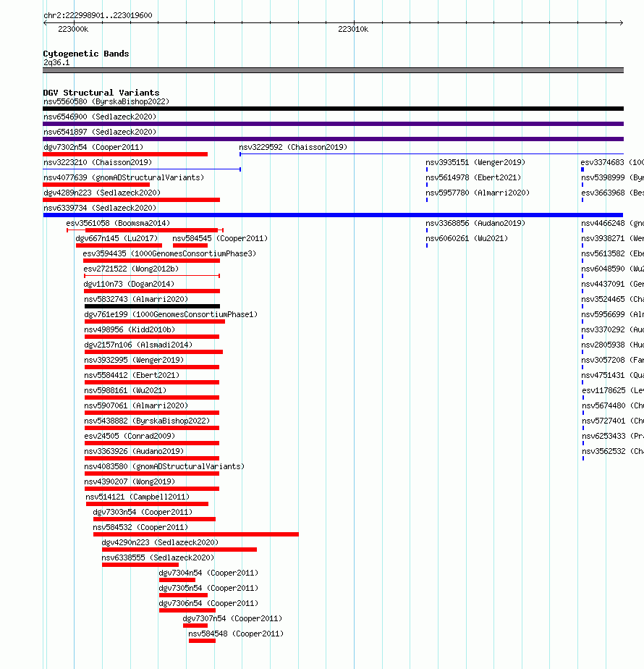Viewport: 644px width, 669px height.
Task: Click esv24505 (Conrad2009) label
Action: click(x=130, y=436)
